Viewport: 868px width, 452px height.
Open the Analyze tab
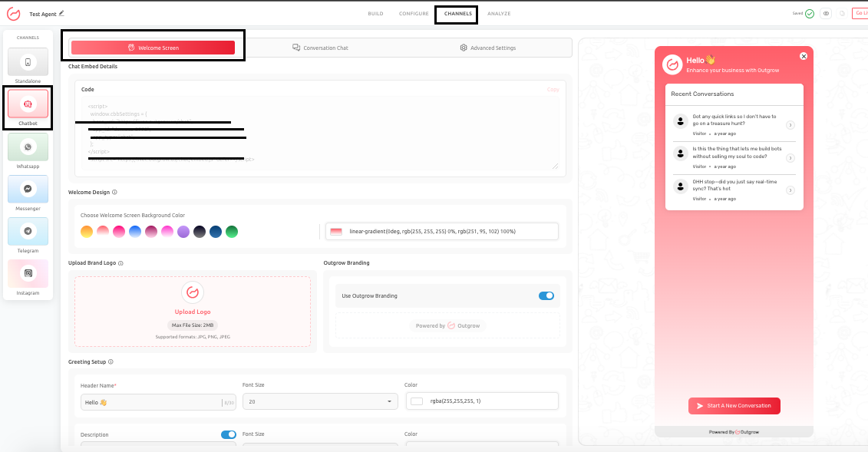point(499,14)
